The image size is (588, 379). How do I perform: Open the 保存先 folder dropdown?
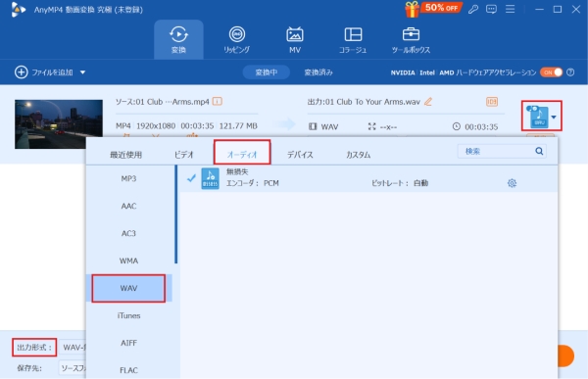(x=72, y=368)
